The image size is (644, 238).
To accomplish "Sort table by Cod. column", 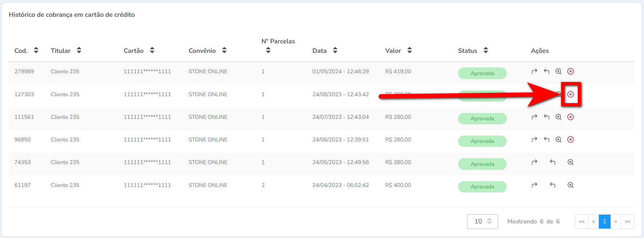I will pyautogui.click(x=36, y=50).
